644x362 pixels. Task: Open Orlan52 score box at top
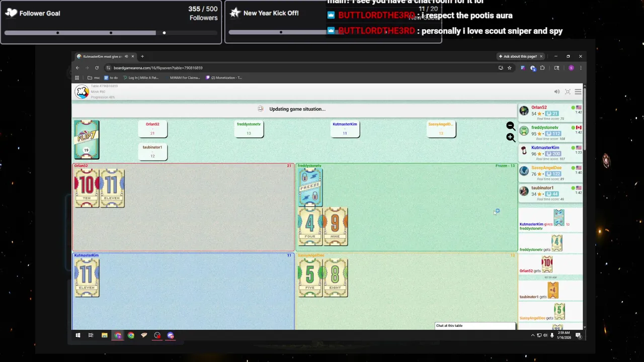coord(152,129)
